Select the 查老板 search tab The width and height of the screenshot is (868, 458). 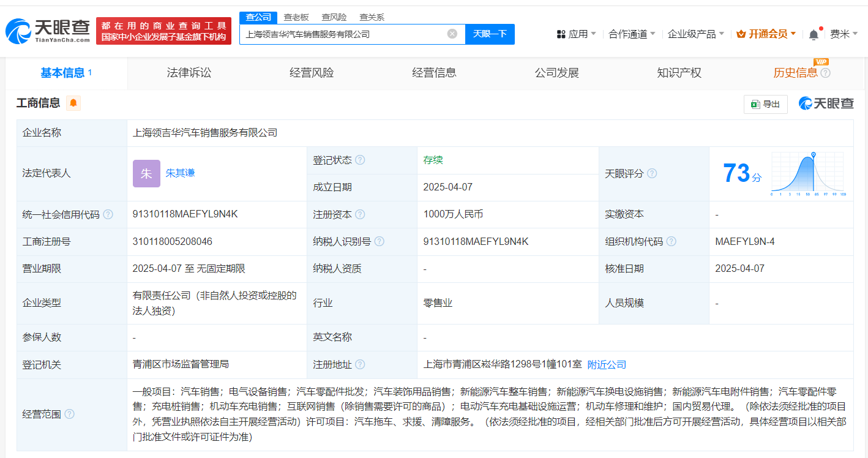click(296, 17)
